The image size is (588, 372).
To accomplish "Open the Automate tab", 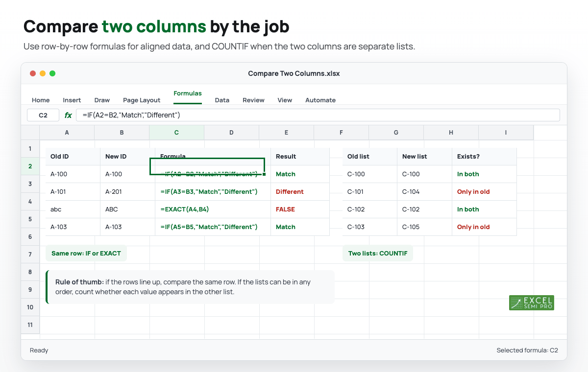I will 320,100.
